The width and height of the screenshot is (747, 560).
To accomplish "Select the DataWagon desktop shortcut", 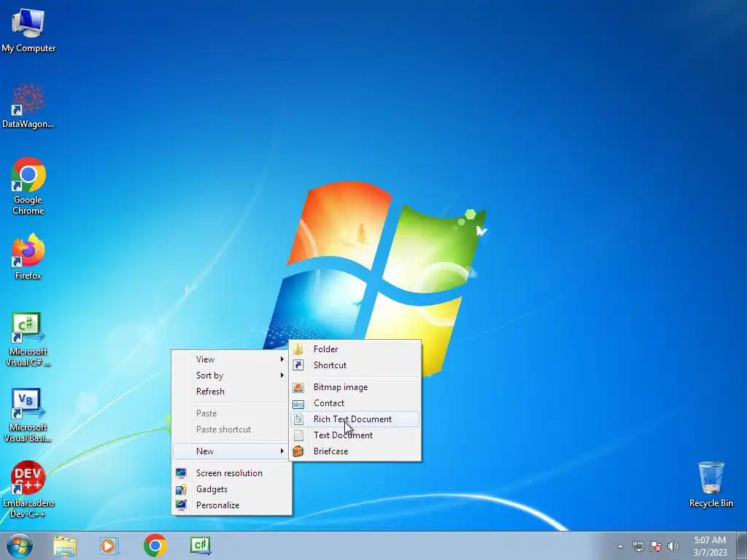I will coord(28,106).
